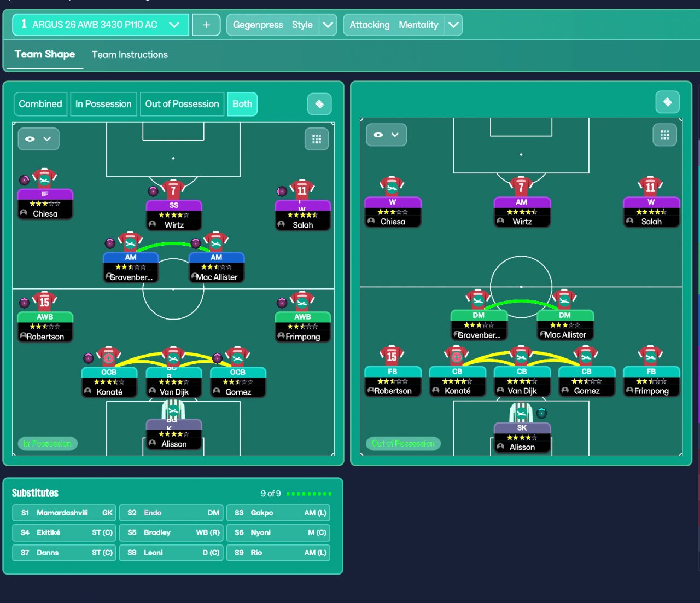Pick Robertson's number 15 shirt on out-of-possession pitch

(392, 356)
